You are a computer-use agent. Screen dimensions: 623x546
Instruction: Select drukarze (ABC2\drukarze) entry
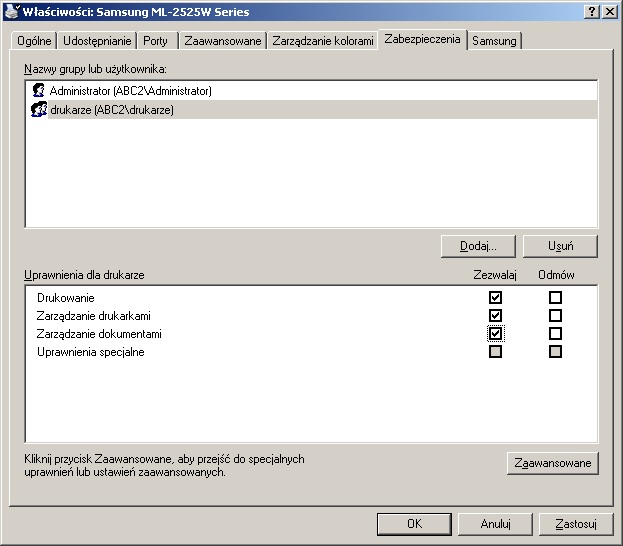pos(312,110)
